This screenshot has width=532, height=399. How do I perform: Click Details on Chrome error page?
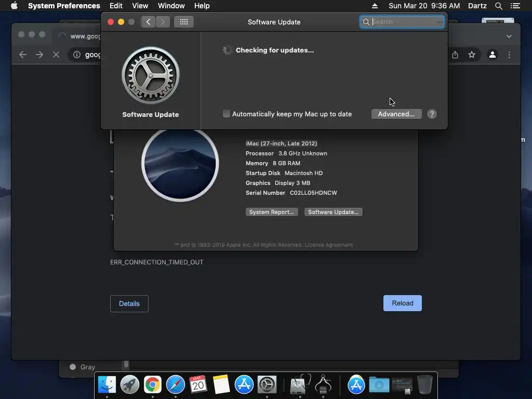(129, 303)
